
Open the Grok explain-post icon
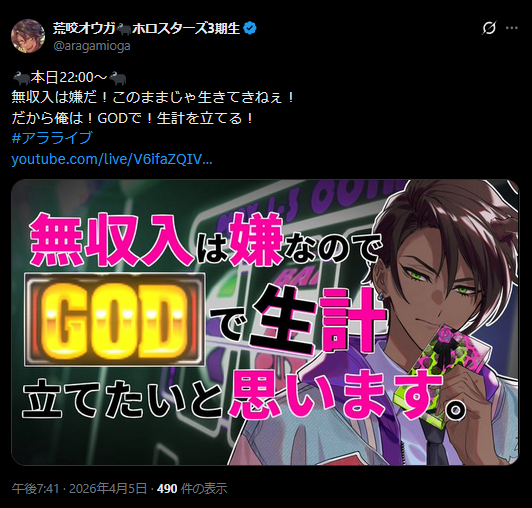[x=489, y=27]
